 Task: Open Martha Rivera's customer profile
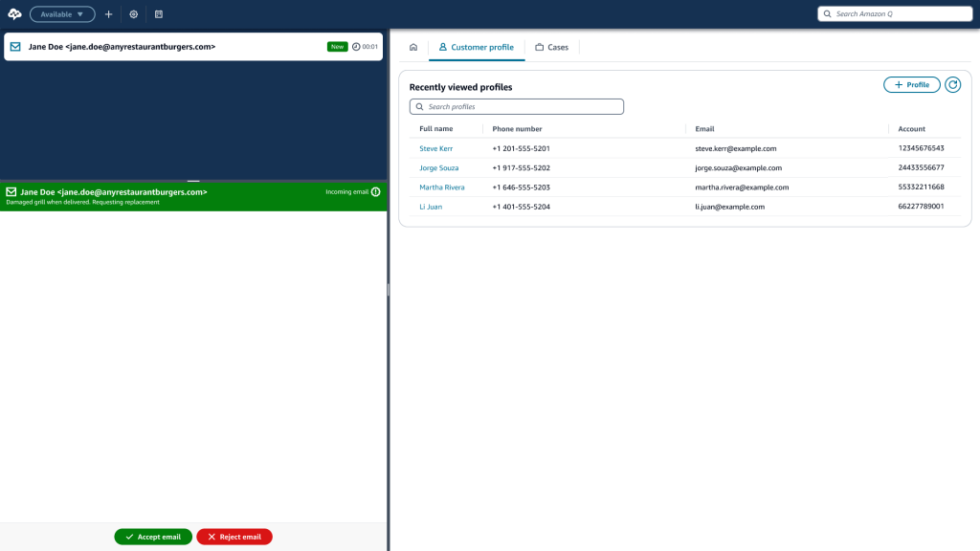442,187
